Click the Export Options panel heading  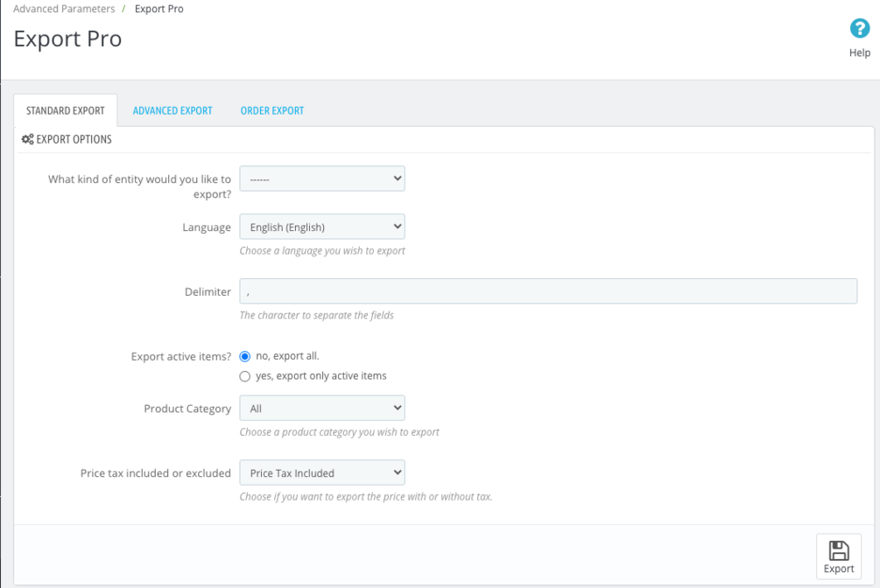click(x=74, y=139)
